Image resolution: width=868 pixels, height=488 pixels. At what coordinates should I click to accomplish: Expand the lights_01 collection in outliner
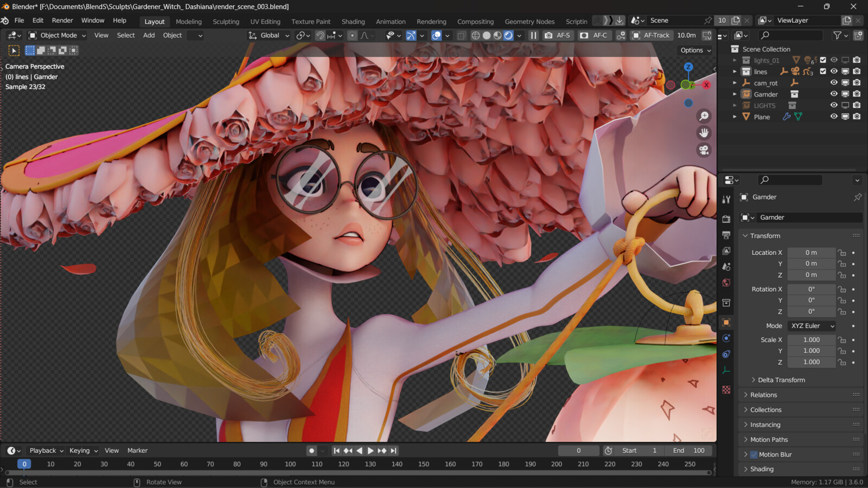735,60
